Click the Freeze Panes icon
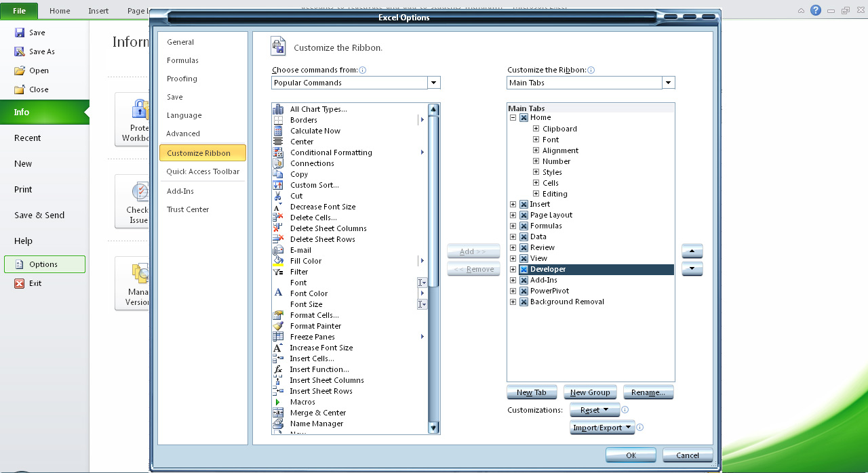This screenshot has width=868, height=473. [x=278, y=337]
